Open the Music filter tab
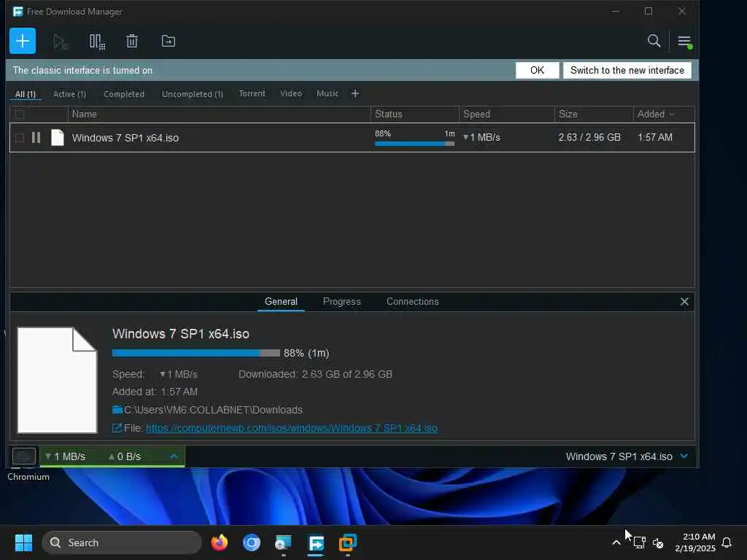Viewport: 747px width, 560px height. [x=328, y=93]
